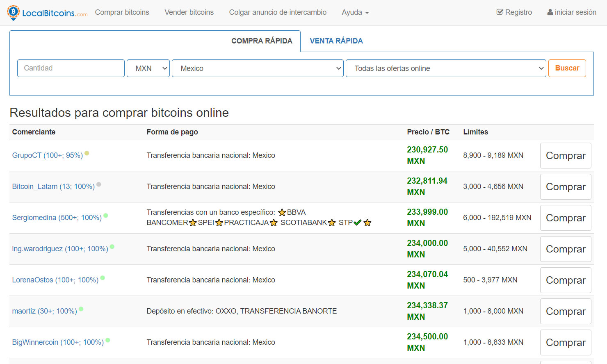
Task: Click Bitcoin_Latam's gray status dot
Action: [x=99, y=184]
